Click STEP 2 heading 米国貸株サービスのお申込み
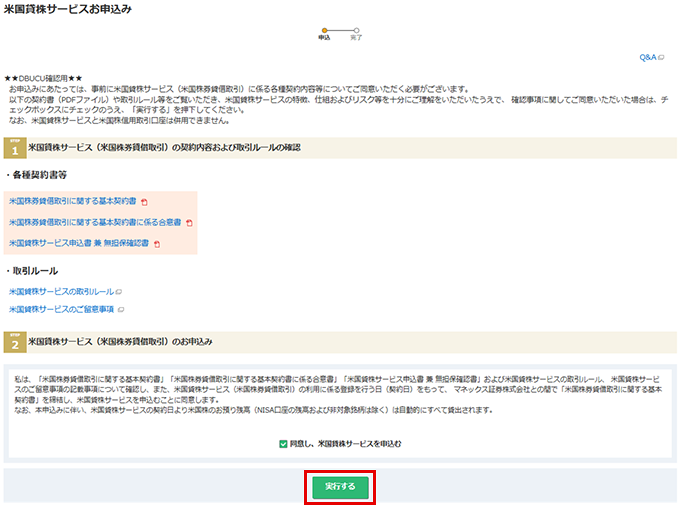The image size is (680, 505). click(120, 342)
